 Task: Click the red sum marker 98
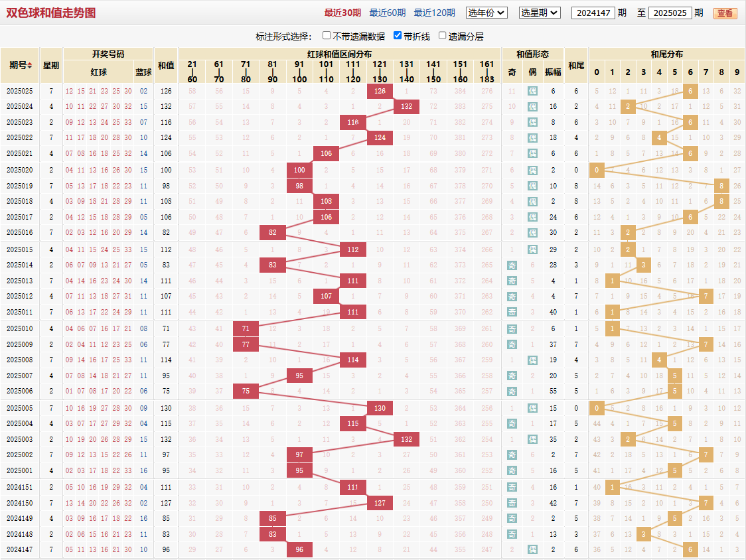click(299, 186)
